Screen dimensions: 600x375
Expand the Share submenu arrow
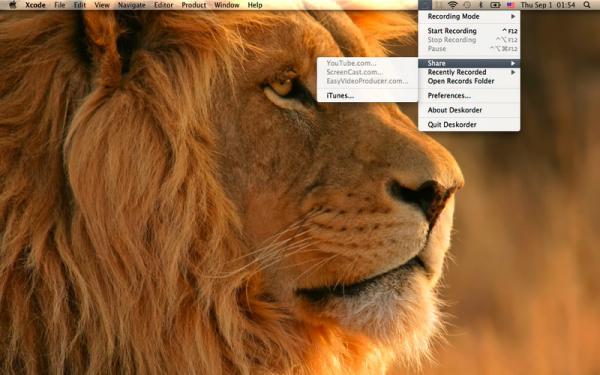(513, 63)
